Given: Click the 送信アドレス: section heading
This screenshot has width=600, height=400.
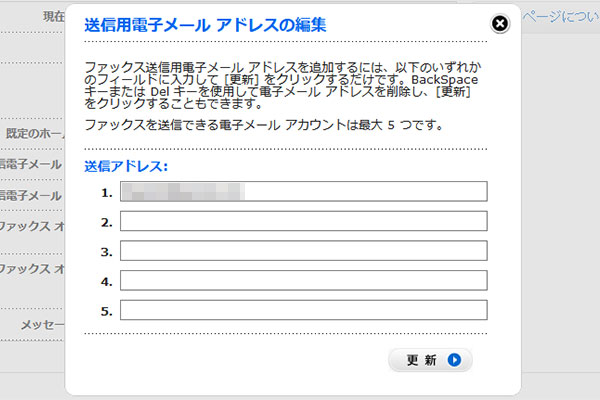Looking at the screenshot, I should click(x=127, y=165).
